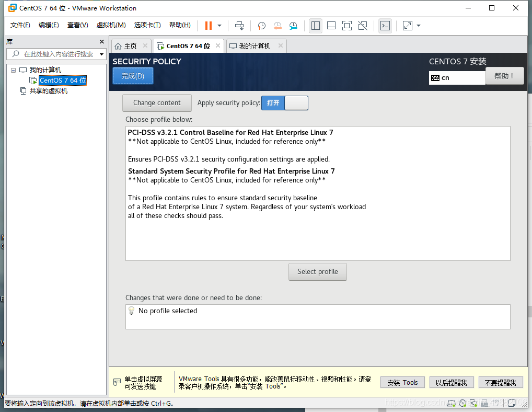Open the 文件(F) menu

pyautogui.click(x=20, y=25)
